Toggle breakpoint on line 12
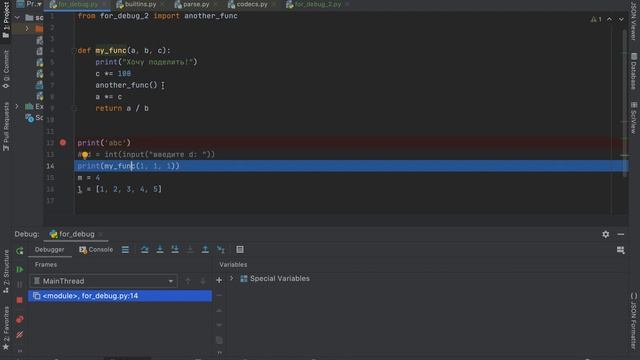Image resolution: width=640 pixels, height=360 pixels. click(63, 142)
